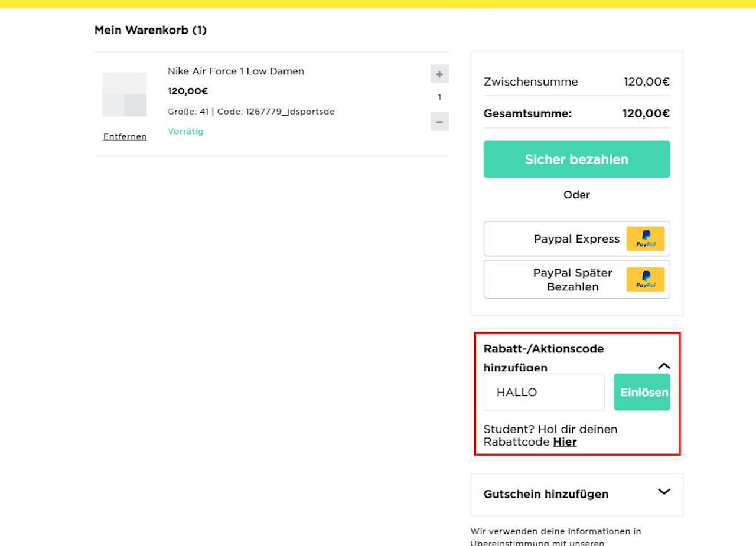The width and height of the screenshot is (756, 546).
Task: Click the discount code field containing HALLO
Action: point(544,392)
